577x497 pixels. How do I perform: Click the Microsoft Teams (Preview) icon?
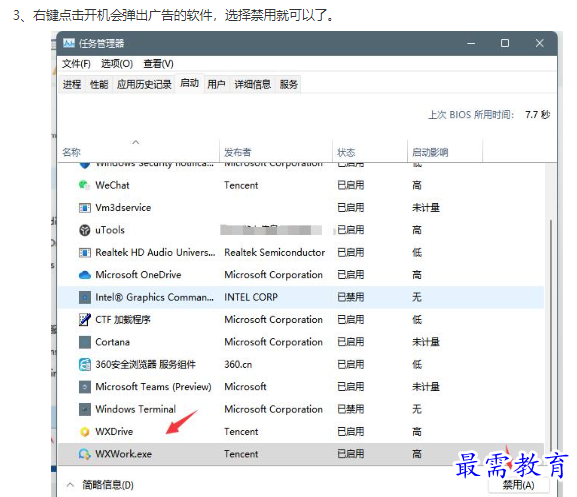coord(85,387)
